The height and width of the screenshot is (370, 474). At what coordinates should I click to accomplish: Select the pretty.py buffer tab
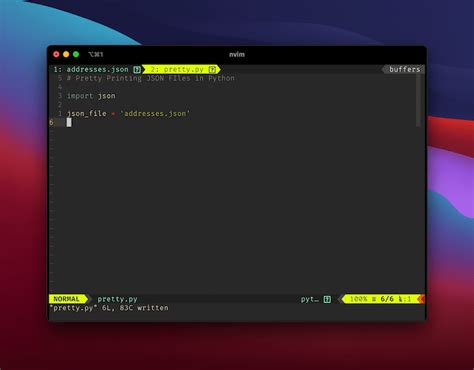[x=182, y=69]
